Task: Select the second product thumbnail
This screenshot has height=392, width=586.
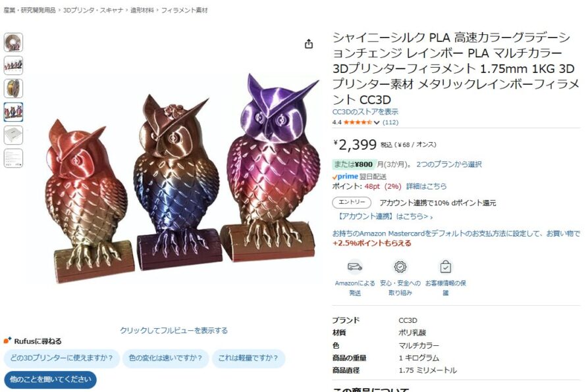Action: (x=13, y=65)
